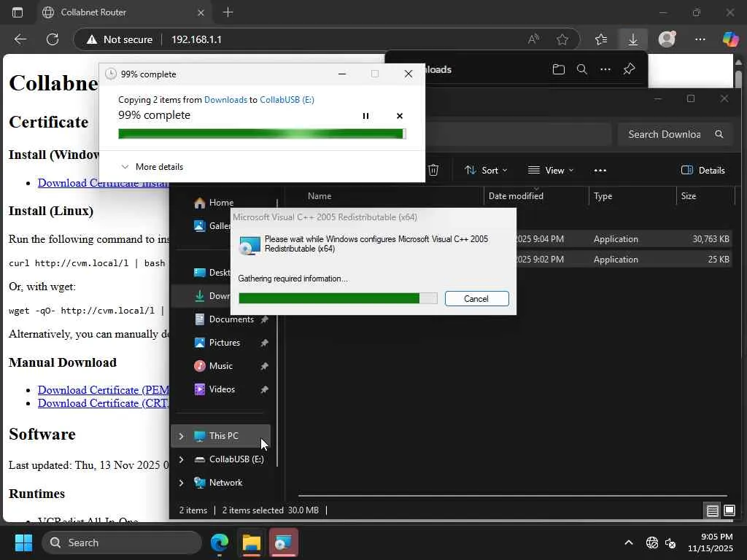This screenshot has height=560, width=747.
Task: Reload the Collabnet Router page
Action: (53, 39)
